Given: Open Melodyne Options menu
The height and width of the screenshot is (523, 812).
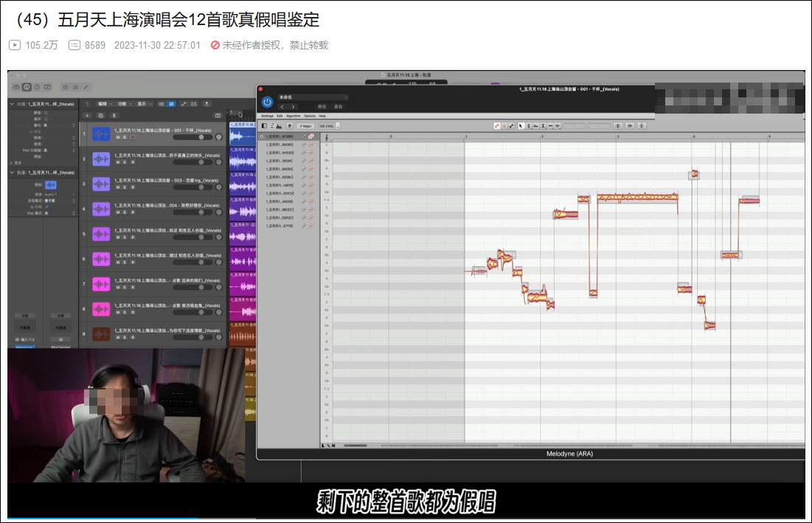Looking at the screenshot, I should tap(310, 116).
